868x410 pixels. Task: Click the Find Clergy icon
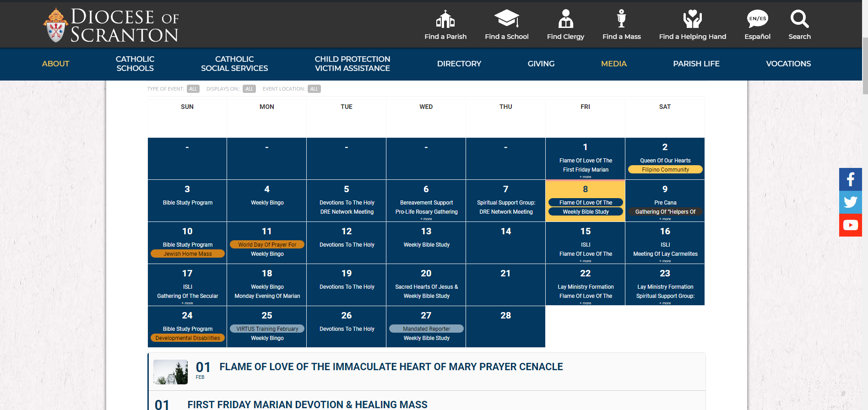pos(565,19)
